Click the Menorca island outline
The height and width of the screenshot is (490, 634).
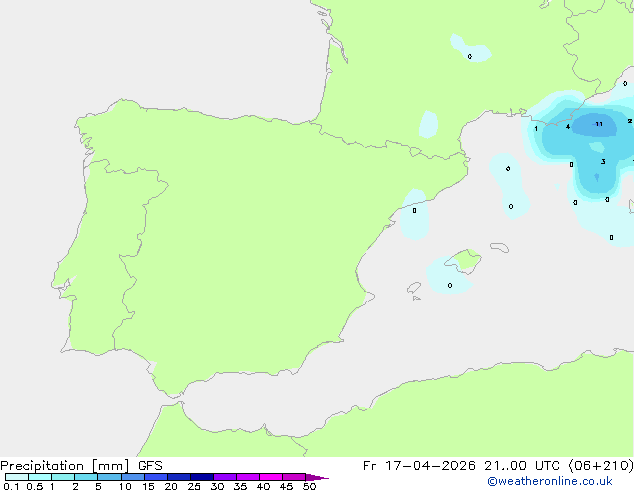pyautogui.click(x=500, y=247)
